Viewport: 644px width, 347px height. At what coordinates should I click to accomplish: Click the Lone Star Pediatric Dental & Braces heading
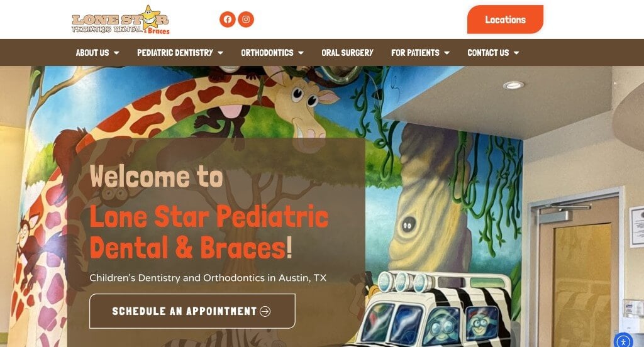(x=209, y=232)
